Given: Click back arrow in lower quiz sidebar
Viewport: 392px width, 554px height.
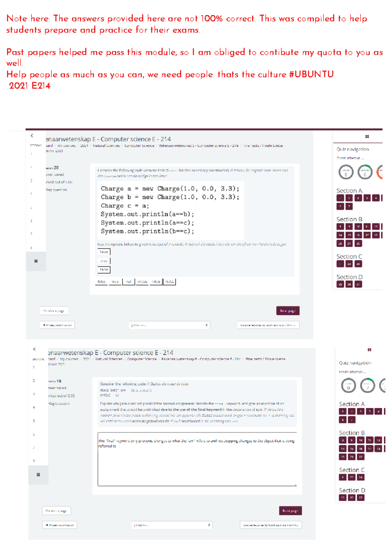Looking at the screenshot, I should click(34, 349).
